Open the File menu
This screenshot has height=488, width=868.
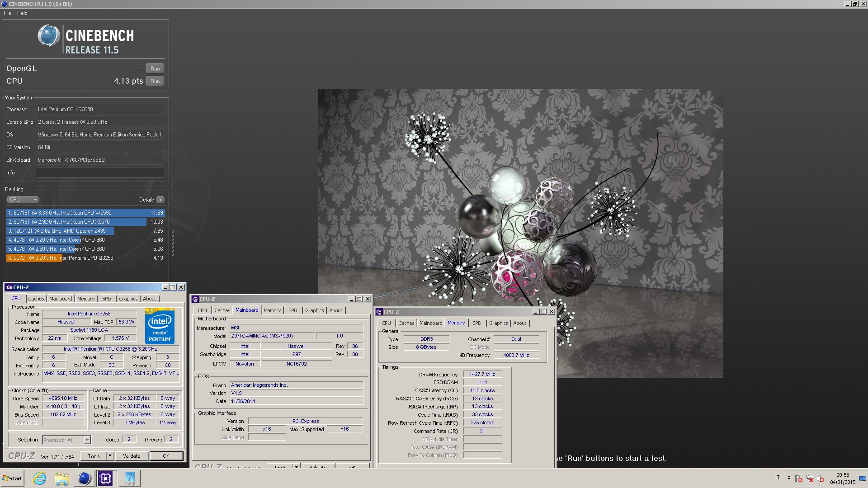point(7,13)
